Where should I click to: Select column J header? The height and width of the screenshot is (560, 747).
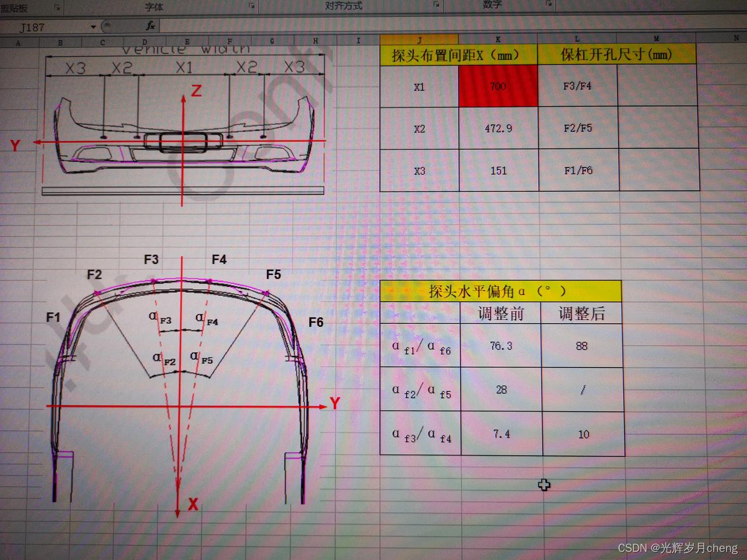419,40
